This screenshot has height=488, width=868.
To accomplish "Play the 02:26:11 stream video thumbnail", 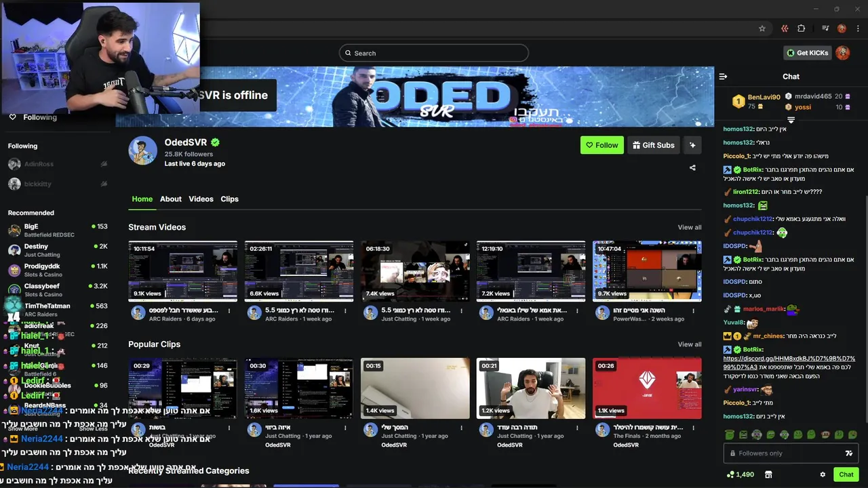I will point(299,271).
